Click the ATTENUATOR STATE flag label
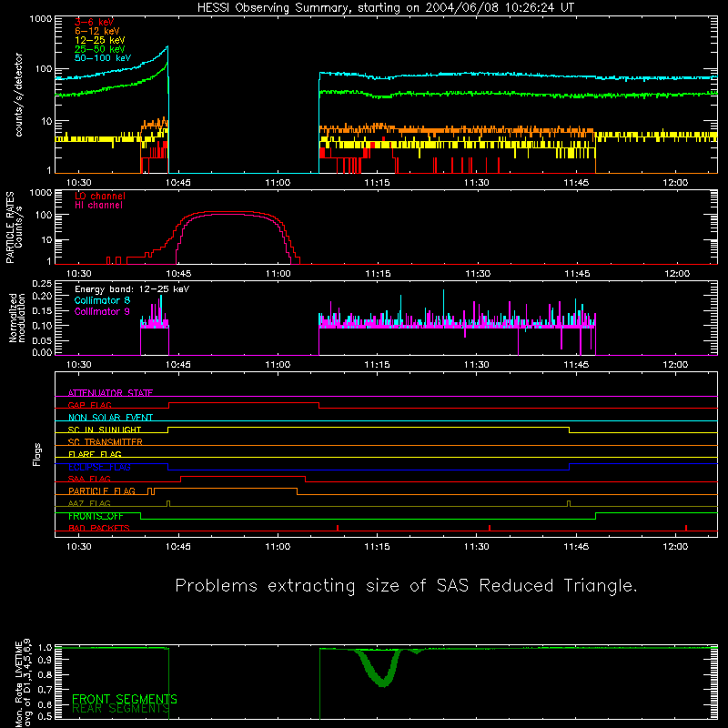The width and height of the screenshot is (728, 728). point(110,393)
